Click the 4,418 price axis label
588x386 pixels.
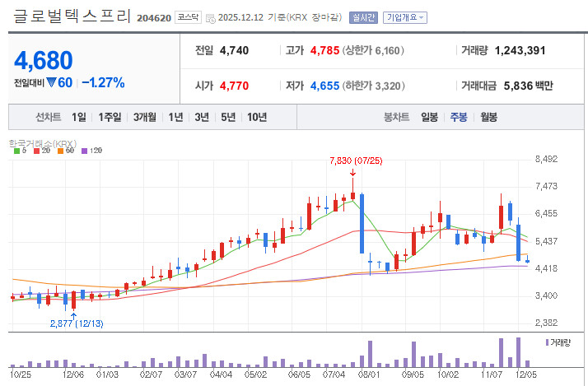[x=546, y=268]
